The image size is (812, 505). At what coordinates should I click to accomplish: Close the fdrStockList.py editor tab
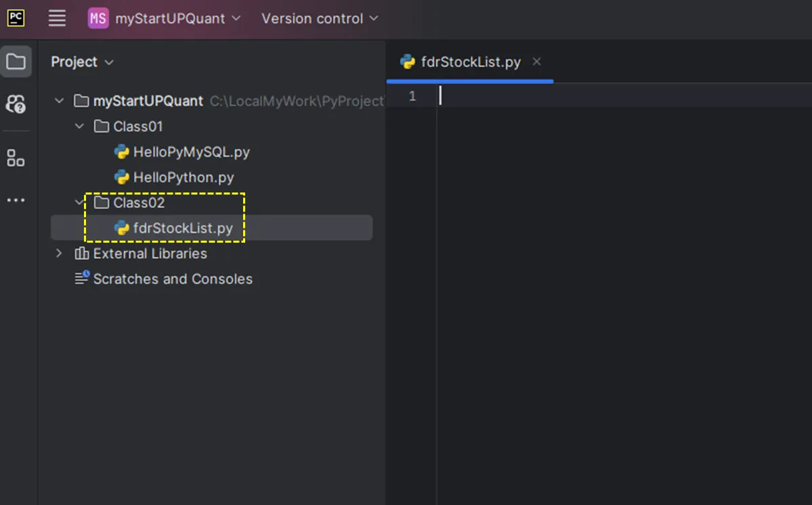[x=536, y=62]
